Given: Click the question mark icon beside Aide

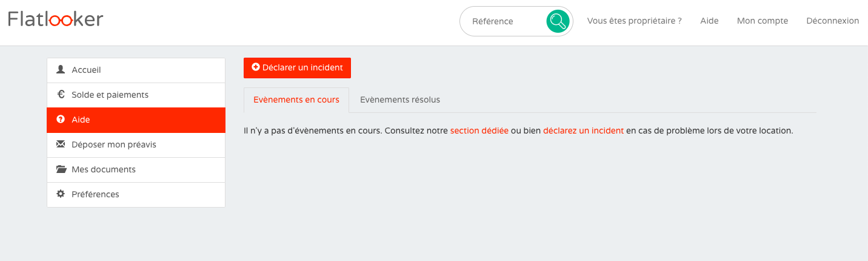Looking at the screenshot, I should (61, 120).
